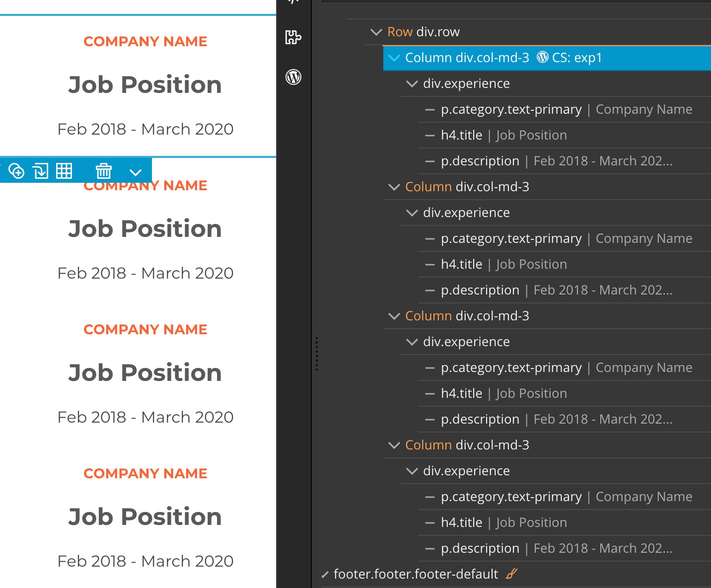711x588 pixels.
Task: Collapse the first div.experience node
Action: pos(412,83)
